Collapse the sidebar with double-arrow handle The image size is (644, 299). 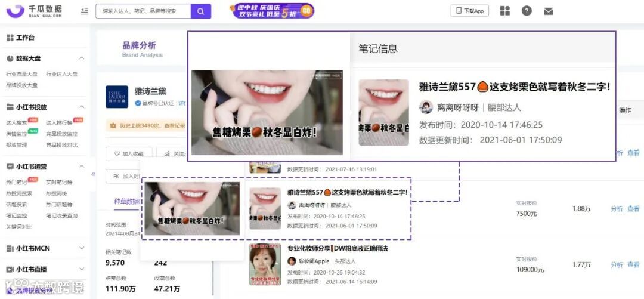coord(93,174)
